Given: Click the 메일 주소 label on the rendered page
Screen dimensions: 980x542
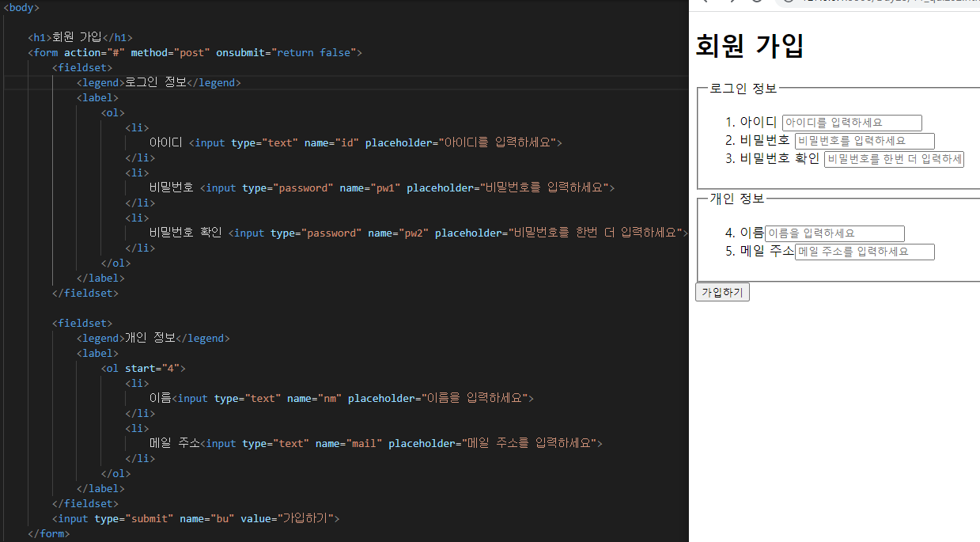Looking at the screenshot, I should 767,252.
